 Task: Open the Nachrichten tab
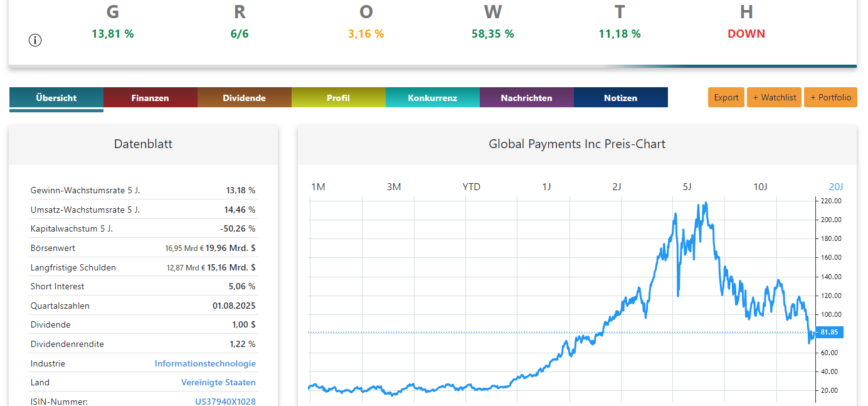527,98
